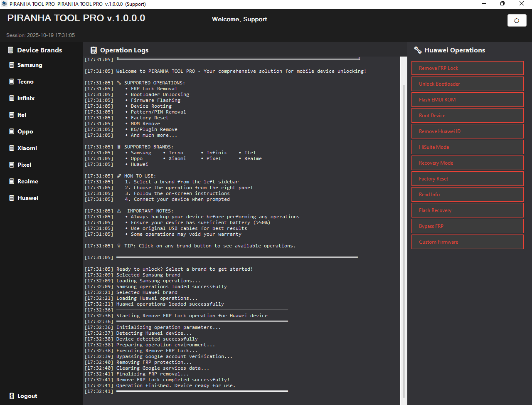This screenshot has height=405, width=532.
Task: Click the icon next to Pixel
Action: [12, 165]
